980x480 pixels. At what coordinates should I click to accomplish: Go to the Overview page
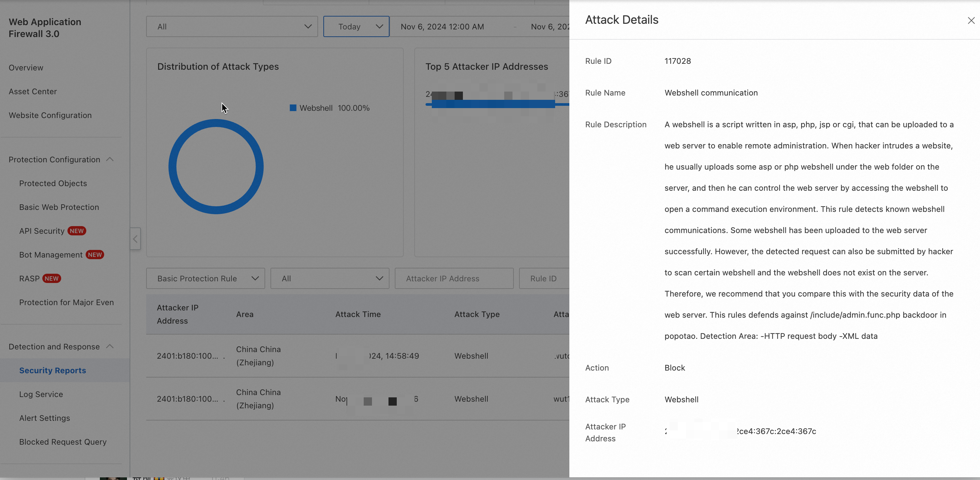pos(26,68)
